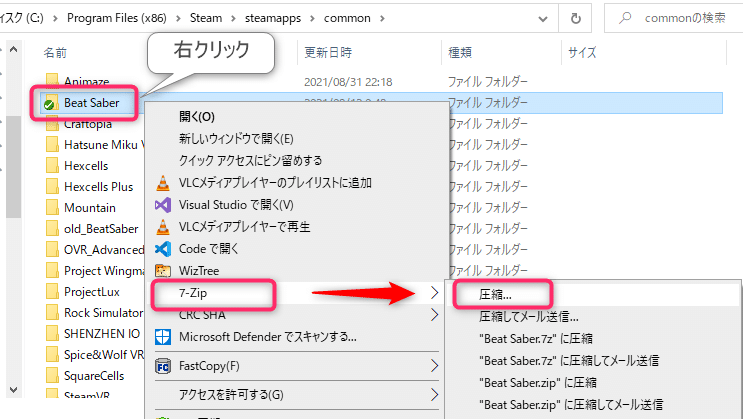Choose Code で開く
This screenshot has width=743, height=419.
coord(208,249)
